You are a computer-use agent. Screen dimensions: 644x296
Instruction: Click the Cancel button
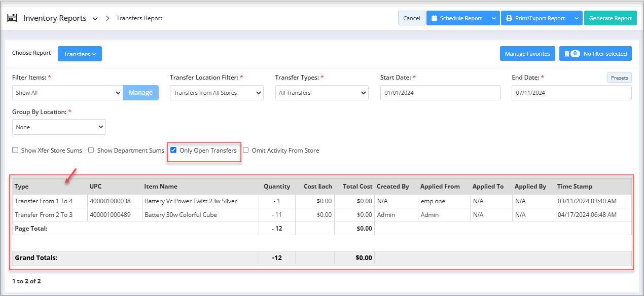pos(411,18)
